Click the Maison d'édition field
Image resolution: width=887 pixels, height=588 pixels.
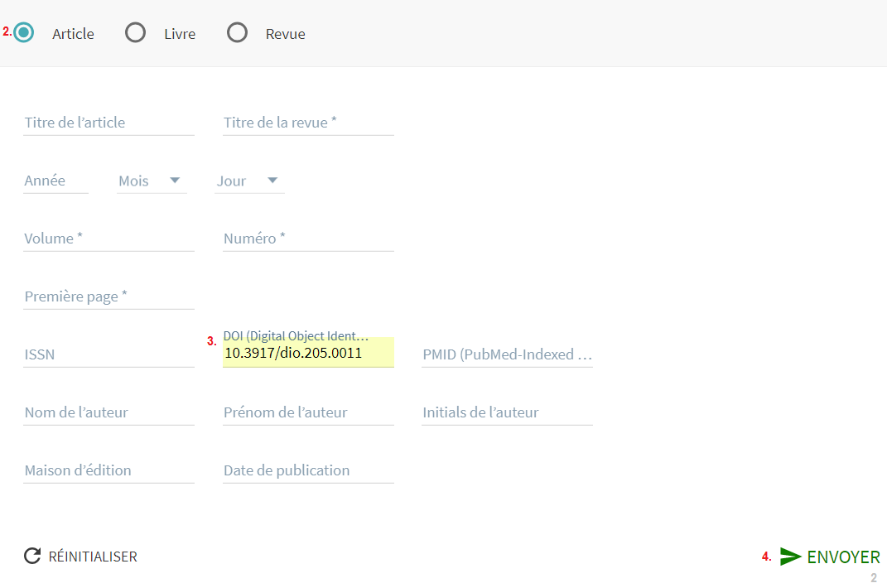pos(108,471)
